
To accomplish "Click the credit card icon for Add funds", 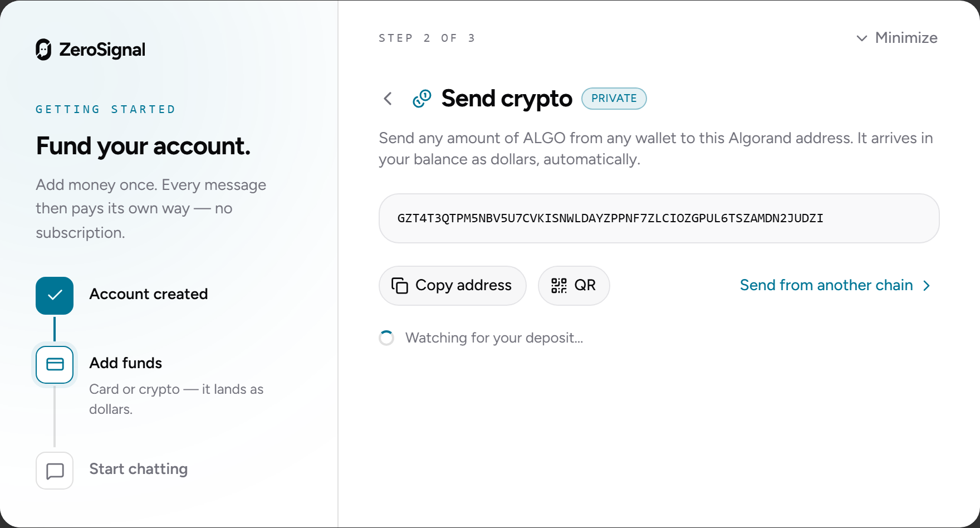I will pyautogui.click(x=55, y=365).
